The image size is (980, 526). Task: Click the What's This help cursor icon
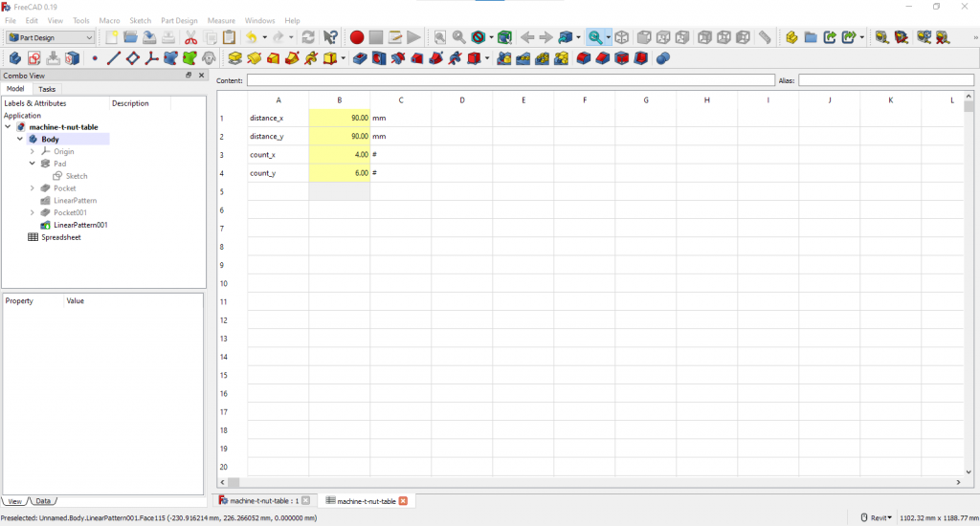click(330, 37)
